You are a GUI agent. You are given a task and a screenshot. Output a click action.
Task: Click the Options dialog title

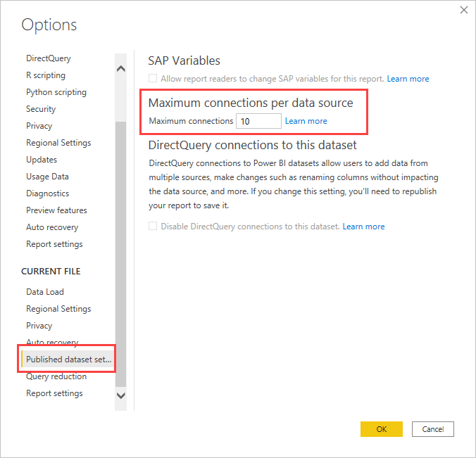[x=49, y=25]
